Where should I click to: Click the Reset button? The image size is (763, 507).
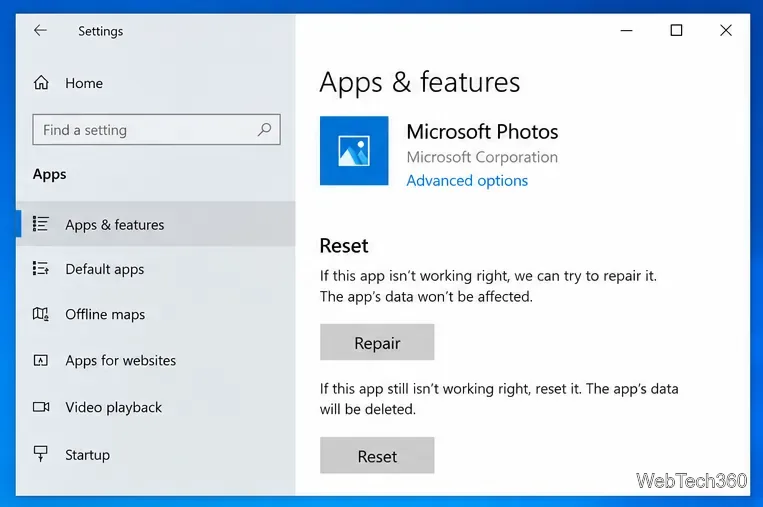coord(377,455)
